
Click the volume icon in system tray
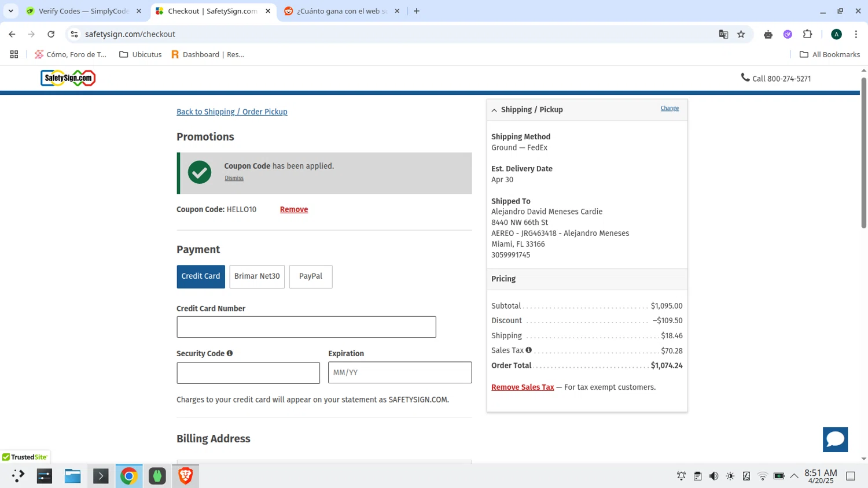[713, 476]
